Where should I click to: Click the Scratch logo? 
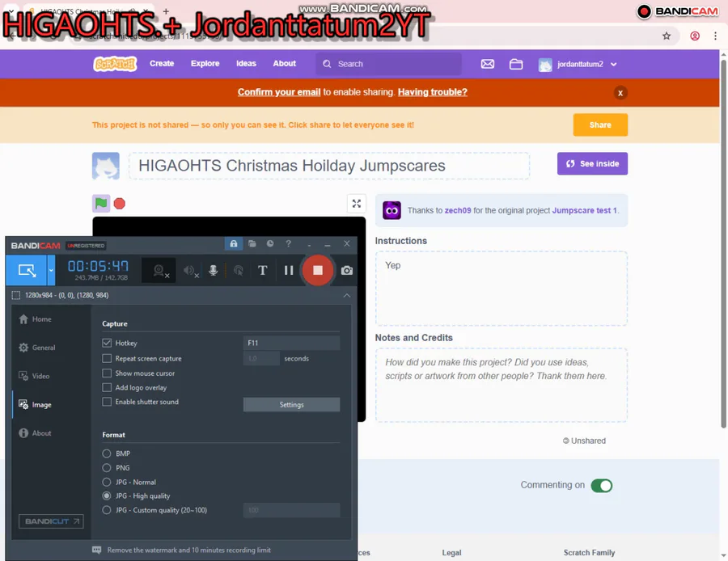point(115,64)
